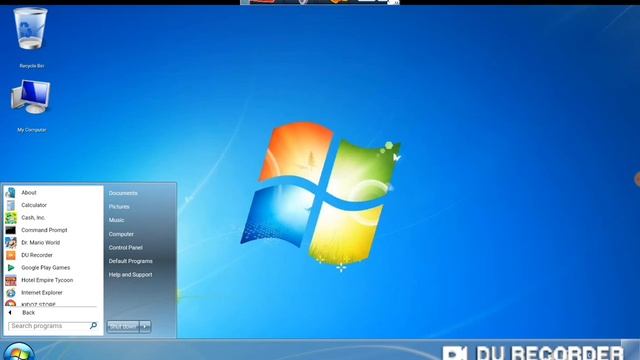This screenshot has width=640, height=360.
Task: Launch the Google Play Games icon
Action: click(x=11, y=268)
